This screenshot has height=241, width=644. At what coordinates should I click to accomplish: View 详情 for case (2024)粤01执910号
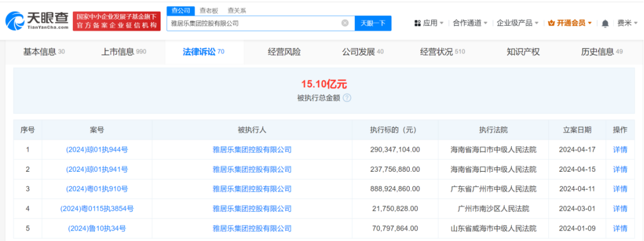(620, 189)
